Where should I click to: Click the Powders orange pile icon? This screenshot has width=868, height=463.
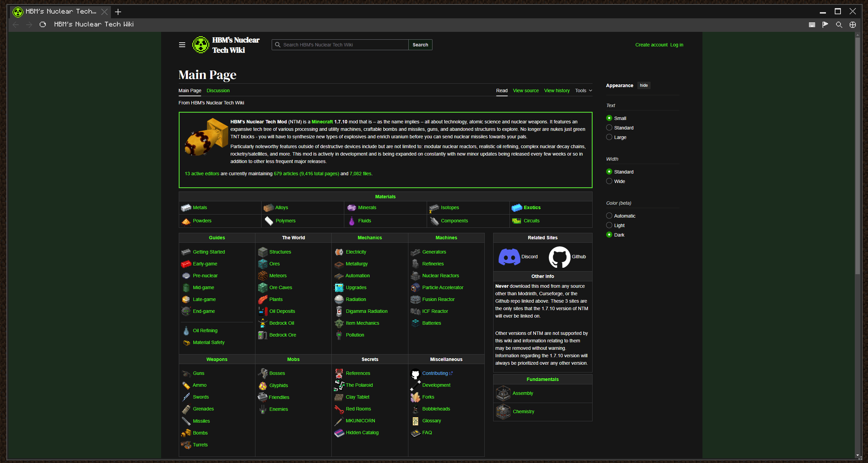pos(186,221)
